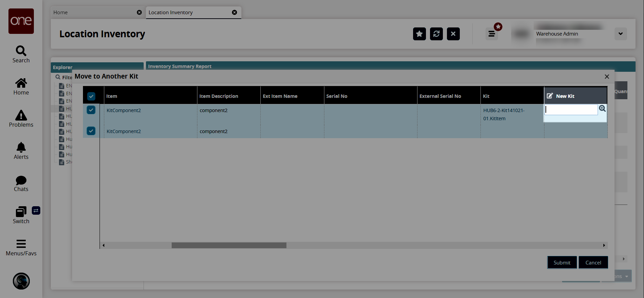Close Location Inventory page with X button

453,34
